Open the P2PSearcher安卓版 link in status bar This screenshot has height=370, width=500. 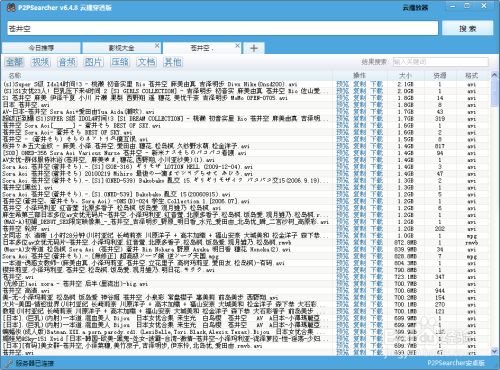[x=456, y=363]
